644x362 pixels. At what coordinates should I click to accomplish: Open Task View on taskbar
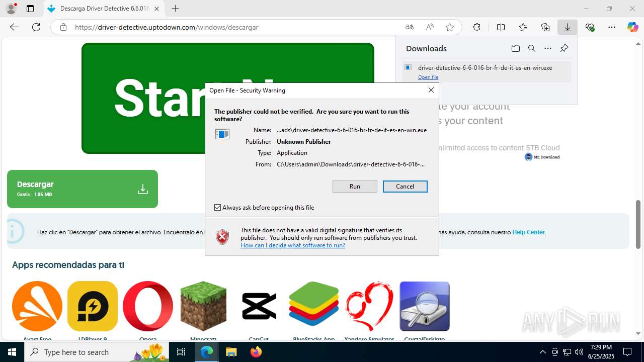pyautogui.click(x=182, y=352)
